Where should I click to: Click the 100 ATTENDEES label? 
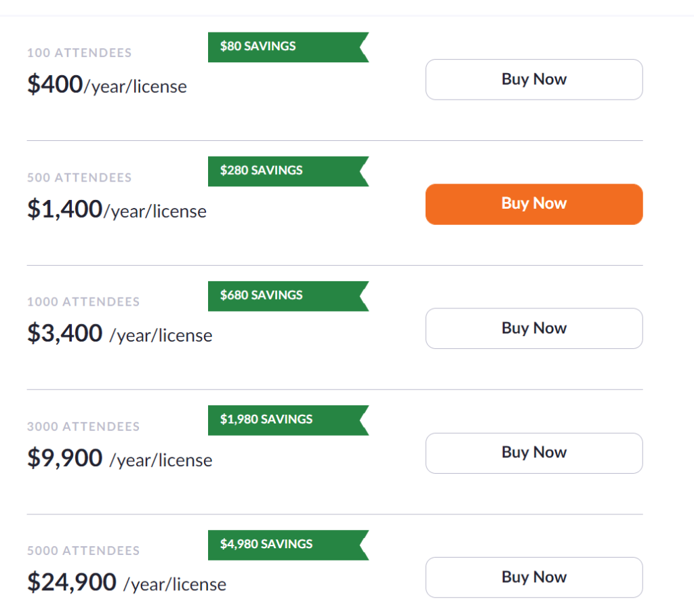(79, 53)
